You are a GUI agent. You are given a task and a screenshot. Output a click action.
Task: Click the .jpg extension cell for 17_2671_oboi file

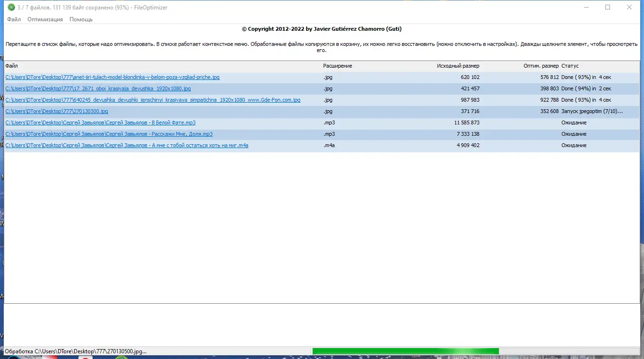tap(328, 88)
